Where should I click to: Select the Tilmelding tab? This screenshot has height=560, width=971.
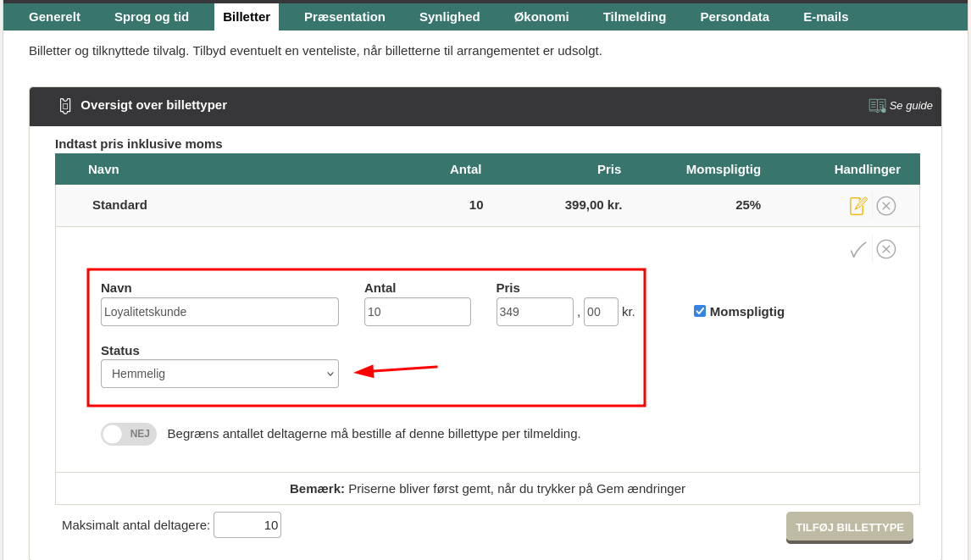[635, 17]
